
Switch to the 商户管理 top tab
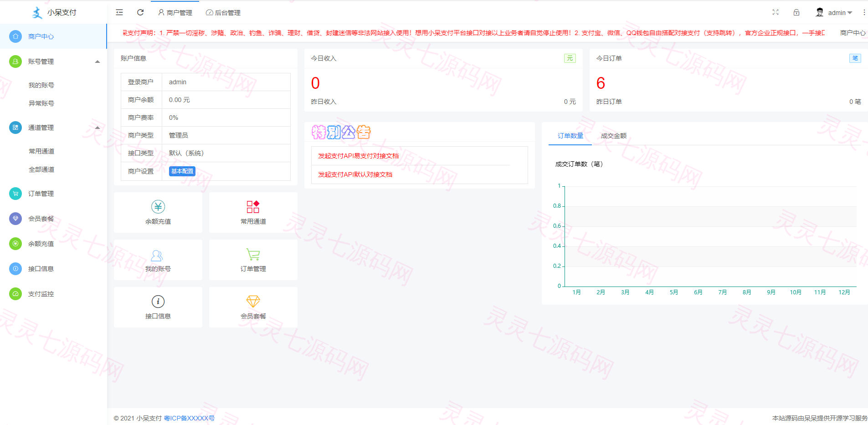175,12
